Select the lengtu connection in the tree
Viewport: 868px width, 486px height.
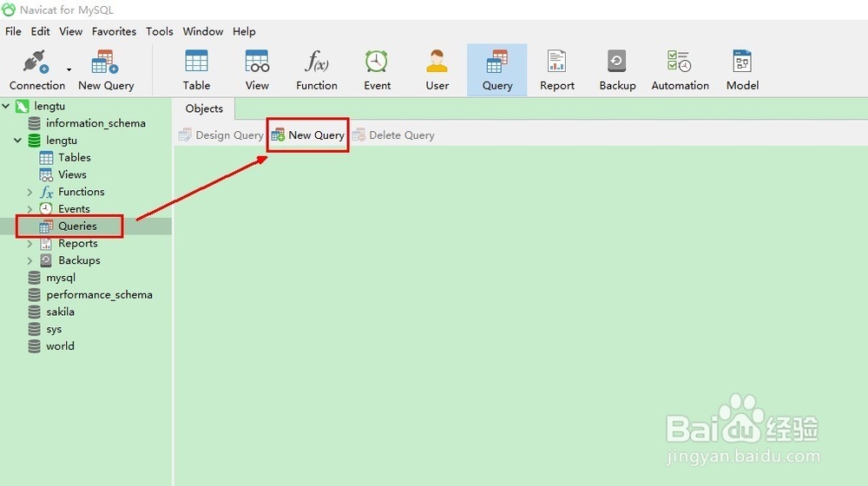coord(49,106)
